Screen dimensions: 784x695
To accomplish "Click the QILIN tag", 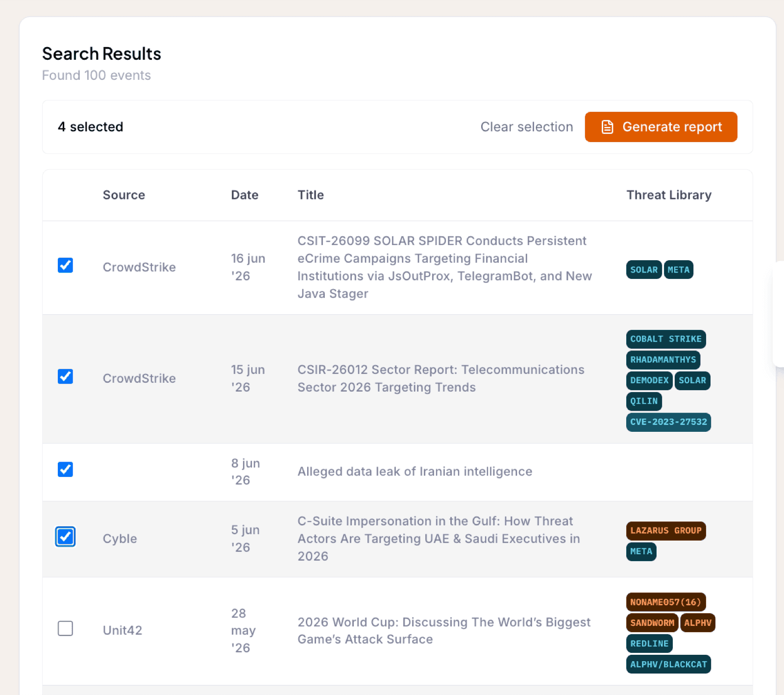I will point(644,401).
